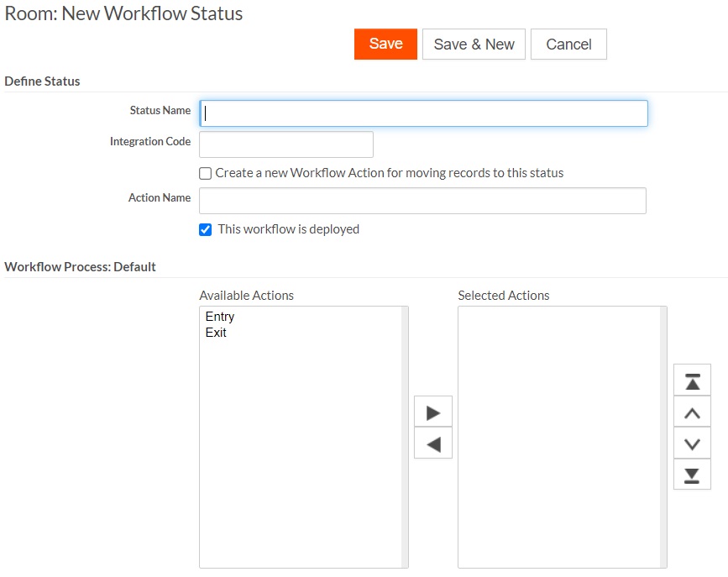Move selected action to top of list
The image size is (728, 577).
pos(692,381)
